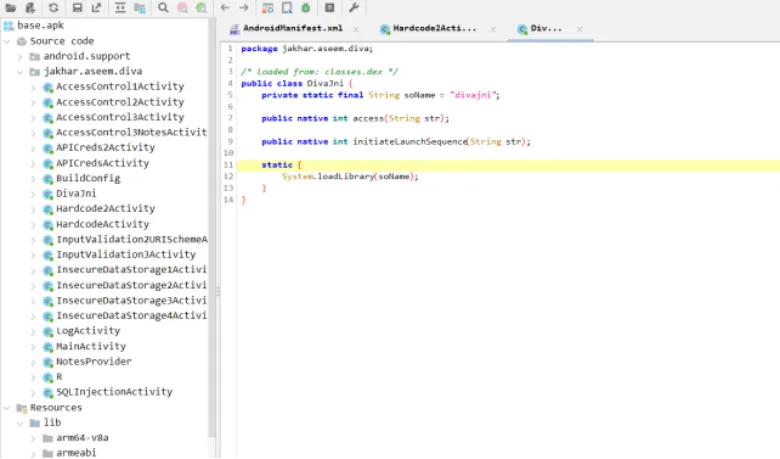Image resolution: width=780 pixels, height=459 pixels.
Task: Click the Save all floppy-disk icon
Action: [x=77, y=7]
